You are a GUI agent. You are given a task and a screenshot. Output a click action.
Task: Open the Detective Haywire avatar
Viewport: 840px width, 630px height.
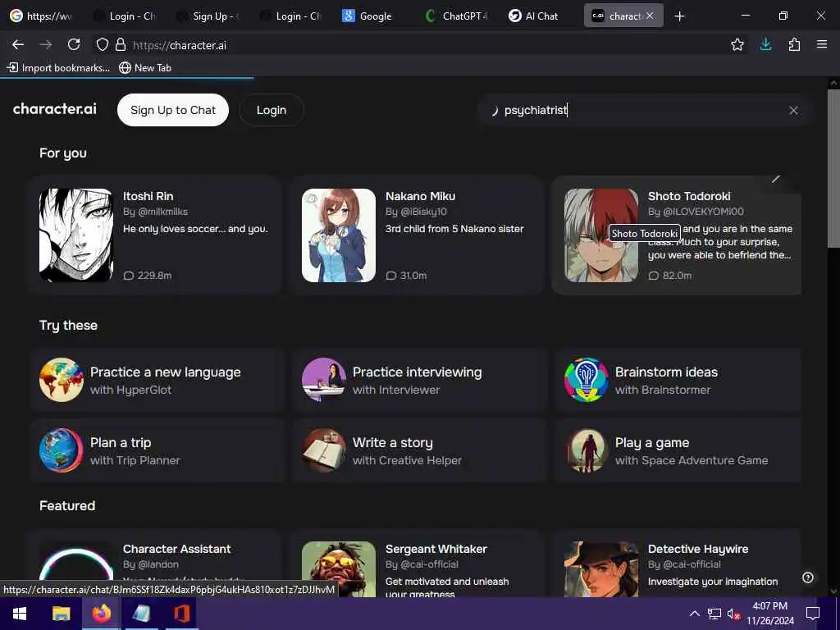[x=601, y=569]
